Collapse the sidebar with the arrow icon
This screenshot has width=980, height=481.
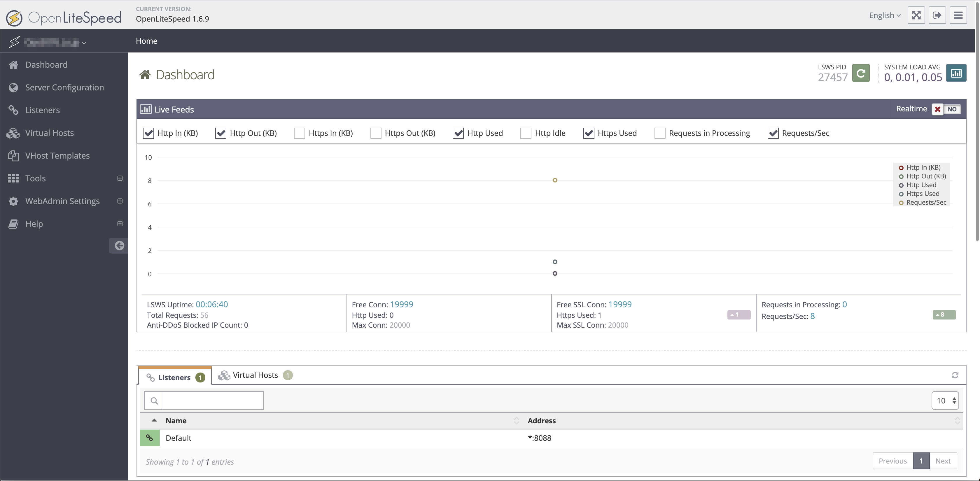[x=119, y=246]
